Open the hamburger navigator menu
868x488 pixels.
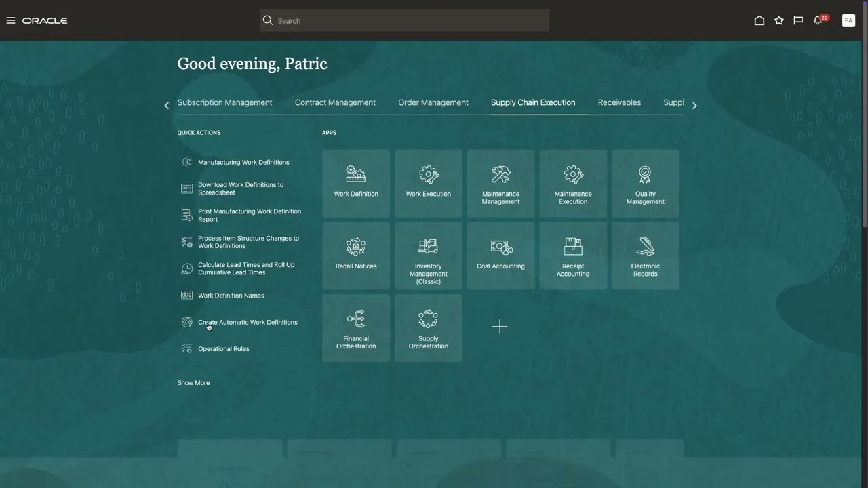tap(11, 20)
